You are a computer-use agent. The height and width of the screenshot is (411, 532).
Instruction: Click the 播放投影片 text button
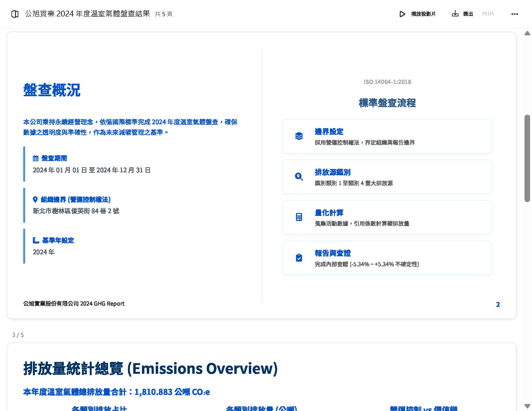click(423, 14)
